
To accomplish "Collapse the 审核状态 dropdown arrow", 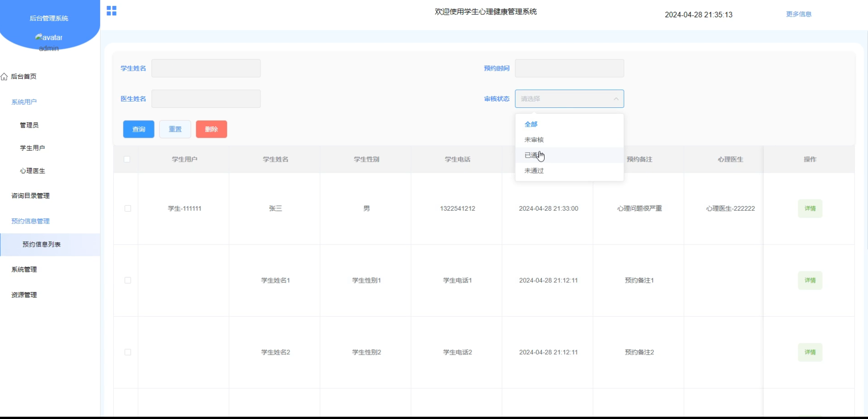I will [x=616, y=99].
